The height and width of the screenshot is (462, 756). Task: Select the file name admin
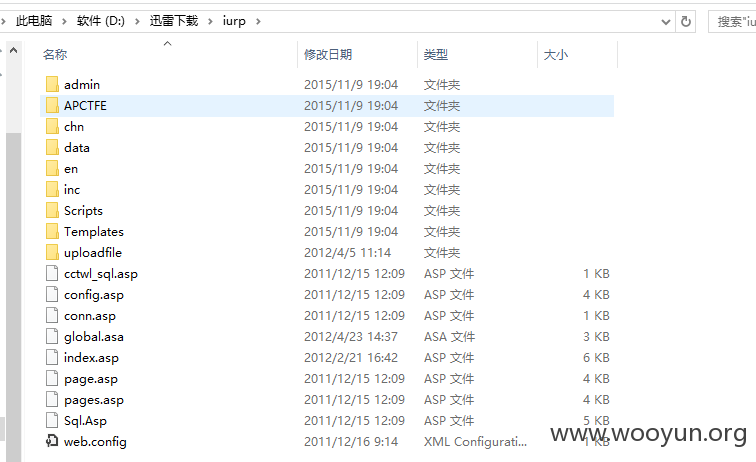click(82, 84)
